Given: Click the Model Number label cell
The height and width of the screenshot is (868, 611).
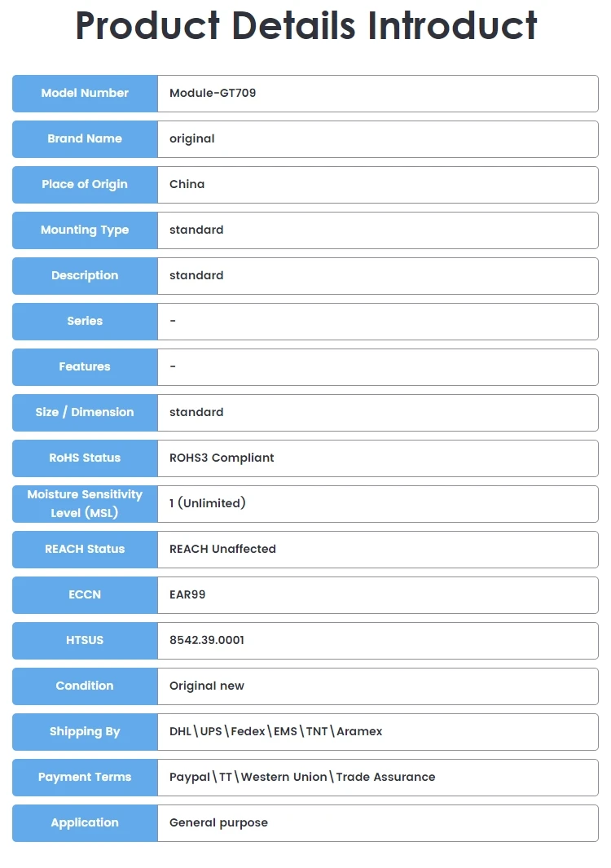Looking at the screenshot, I should [85, 94].
